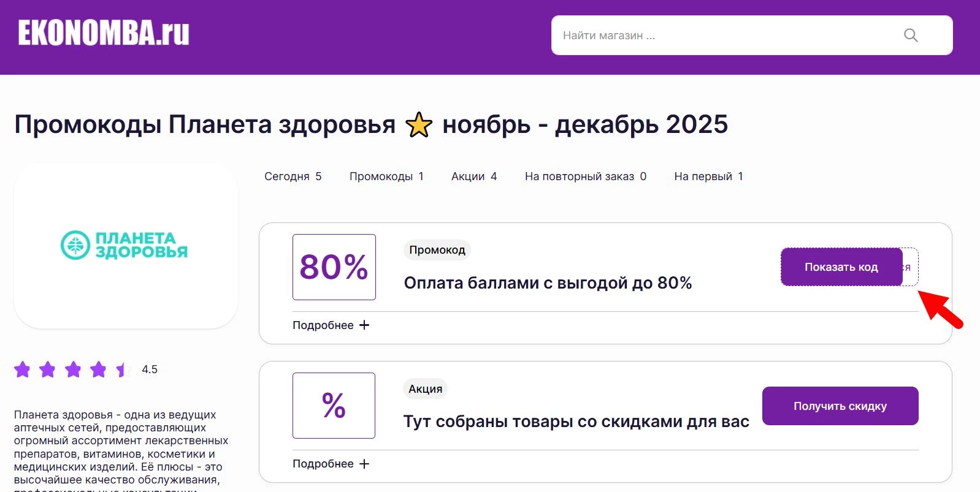Click the half-filled fifth rating star
980x492 pixels.
(x=122, y=369)
